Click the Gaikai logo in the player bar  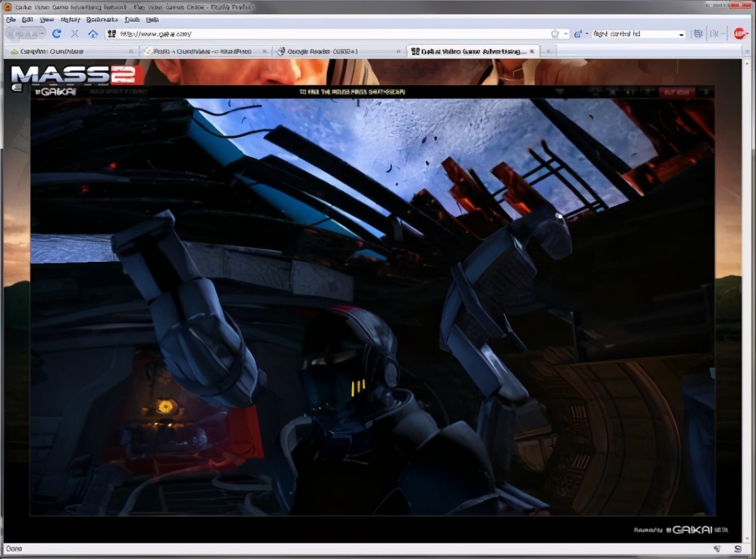coord(56,91)
